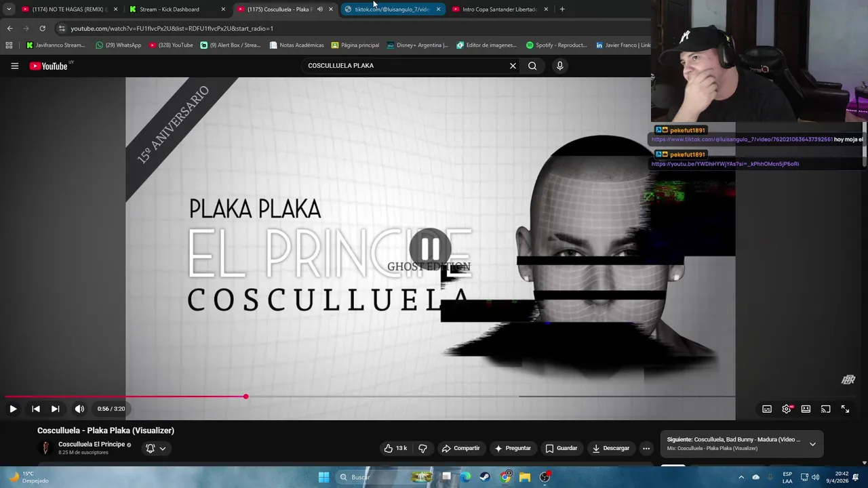Viewport: 868px width, 488px height.
Task: Open the Cosculluela El Principe channel link
Action: point(92,444)
